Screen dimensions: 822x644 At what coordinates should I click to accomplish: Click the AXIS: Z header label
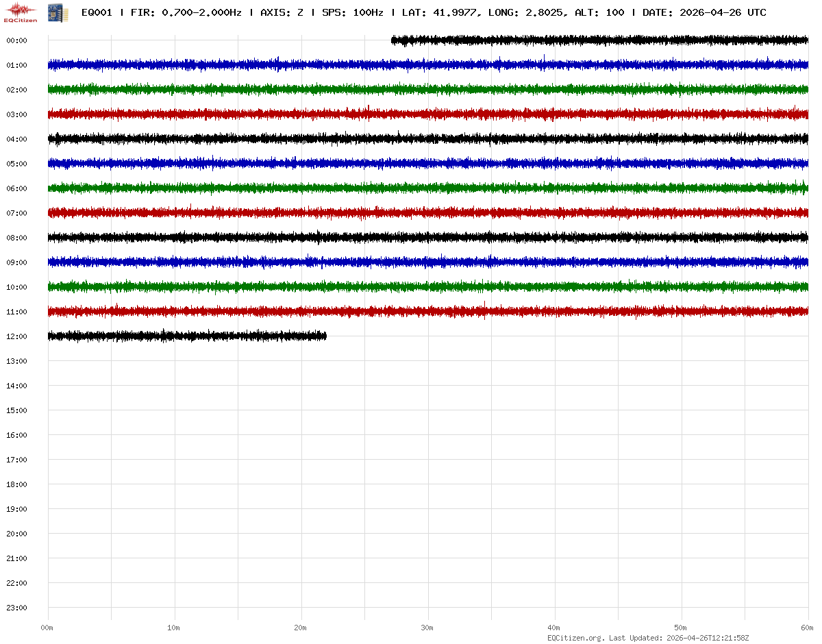tap(282, 12)
